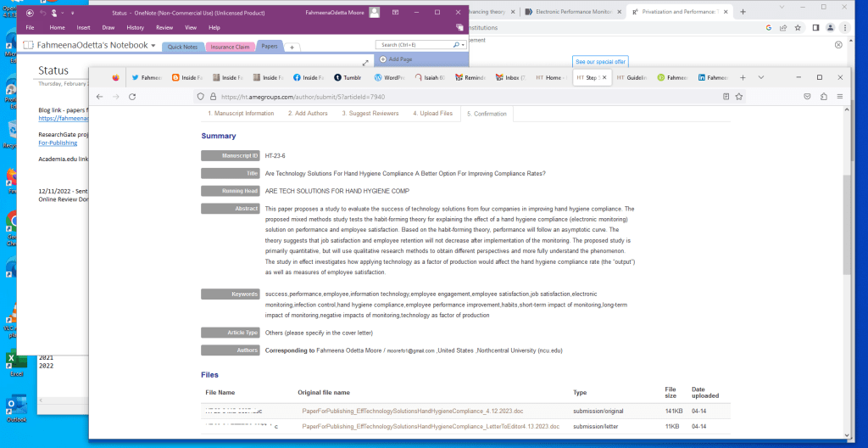Switch to Quick Notes section tab
The image size is (868, 448).
pyautogui.click(x=183, y=48)
